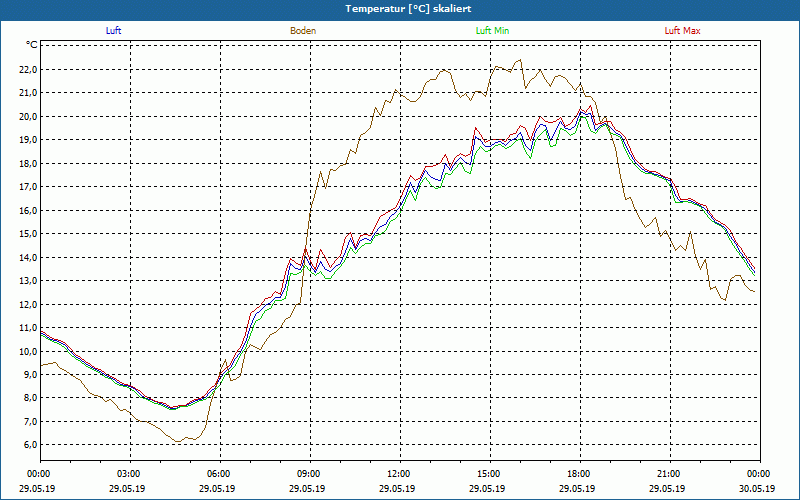Click the 10,0 y-axis value
800x500 pixels.
pyautogui.click(x=29, y=351)
